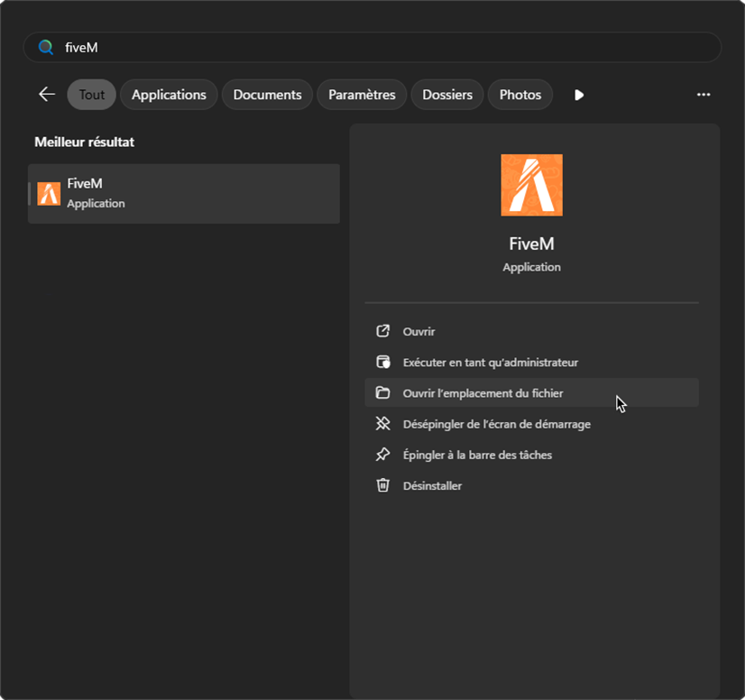
Task: Click the unpin icon beside Désépingler
Action: click(x=382, y=424)
